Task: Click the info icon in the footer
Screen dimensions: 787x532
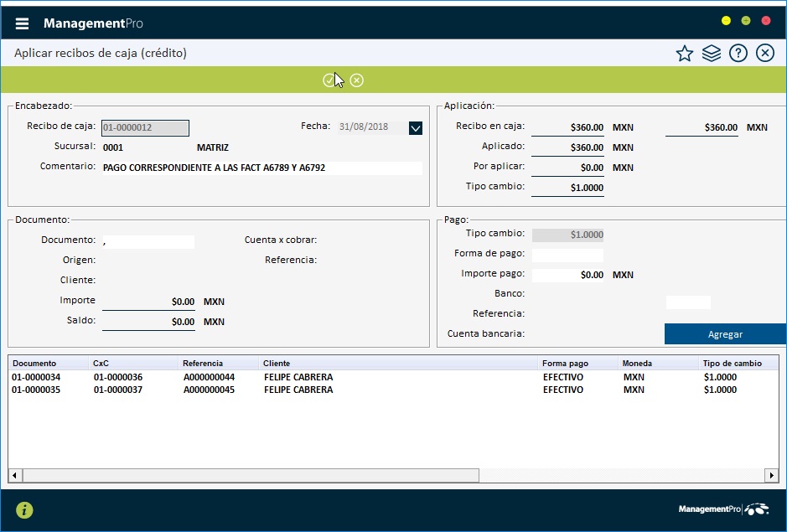Action: tap(24, 510)
